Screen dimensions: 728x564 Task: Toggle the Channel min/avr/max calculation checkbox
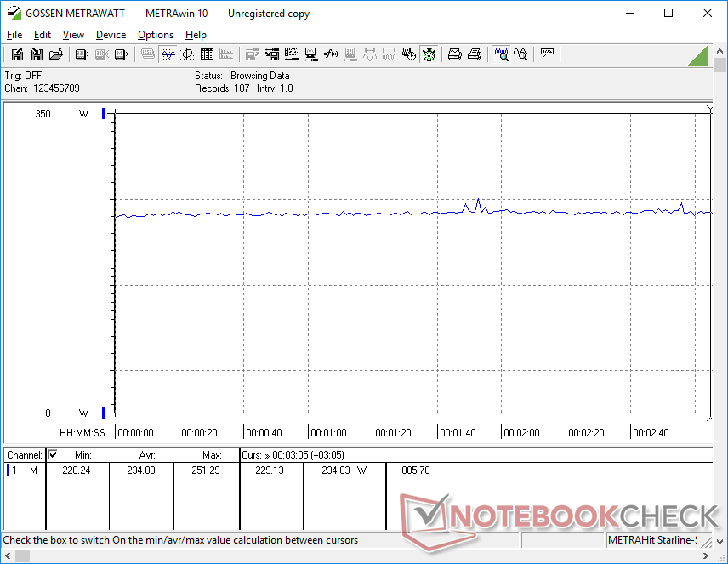53,454
